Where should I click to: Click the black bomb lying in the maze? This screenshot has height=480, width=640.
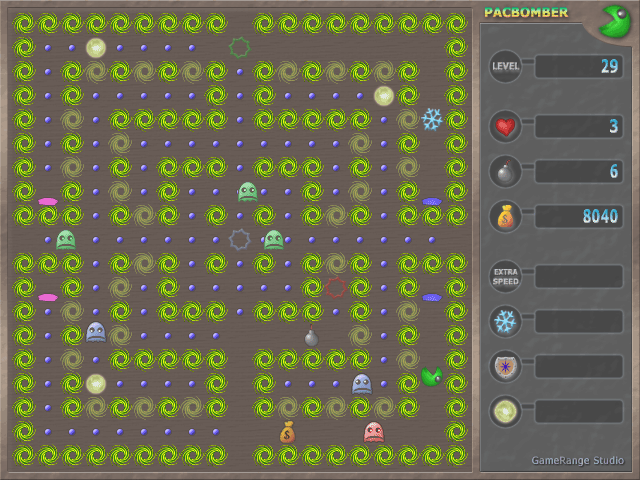tap(311, 337)
